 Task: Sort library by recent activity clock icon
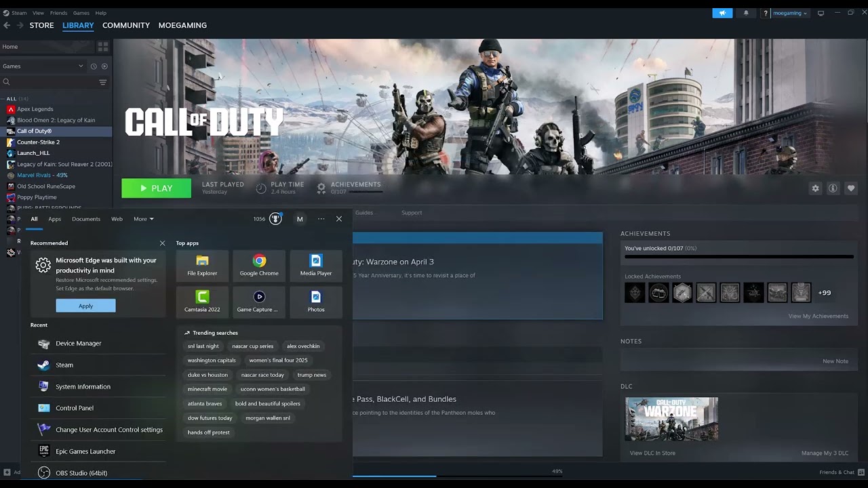coord(94,66)
